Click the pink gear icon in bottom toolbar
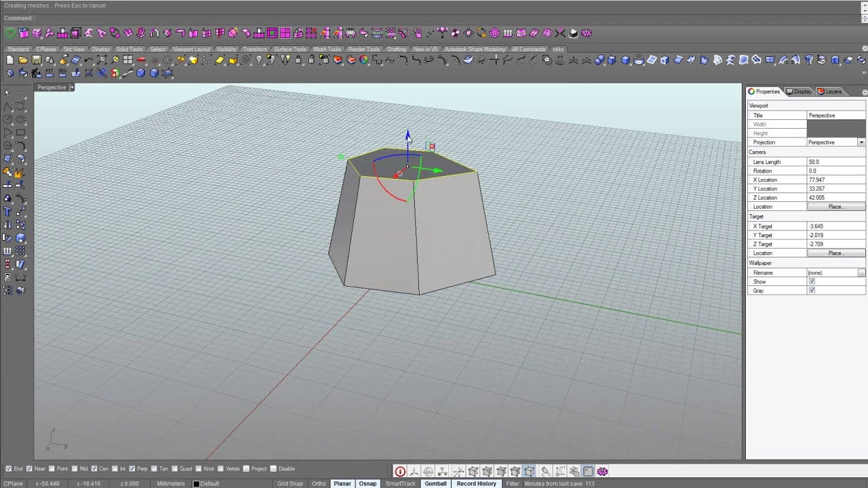Viewport: 868px width, 488px height. pos(602,471)
